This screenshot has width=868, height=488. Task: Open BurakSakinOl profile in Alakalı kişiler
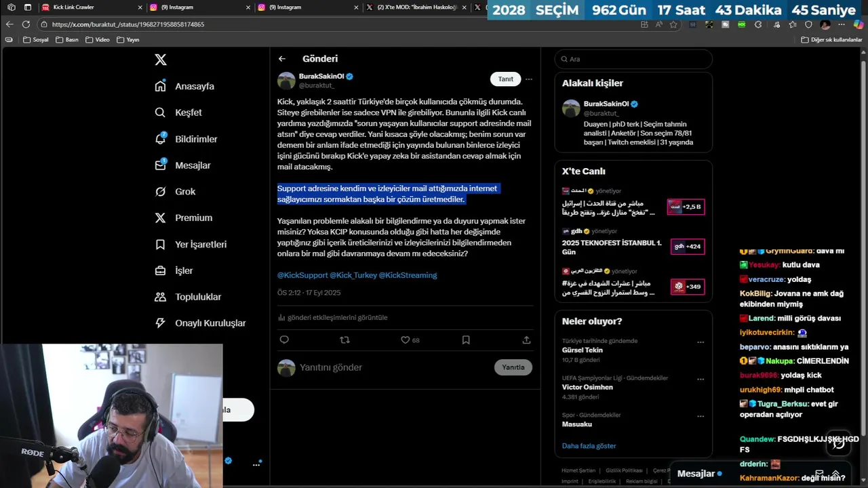pos(606,104)
